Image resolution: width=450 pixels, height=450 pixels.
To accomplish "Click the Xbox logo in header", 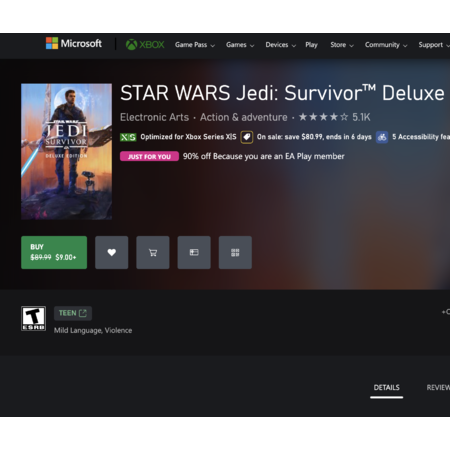I will [145, 44].
